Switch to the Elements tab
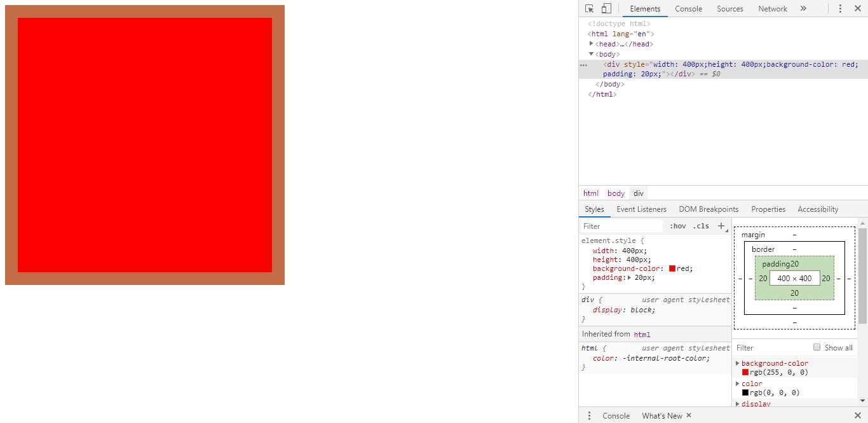The width and height of the screenshot is (868, 423). click(645, 9)
